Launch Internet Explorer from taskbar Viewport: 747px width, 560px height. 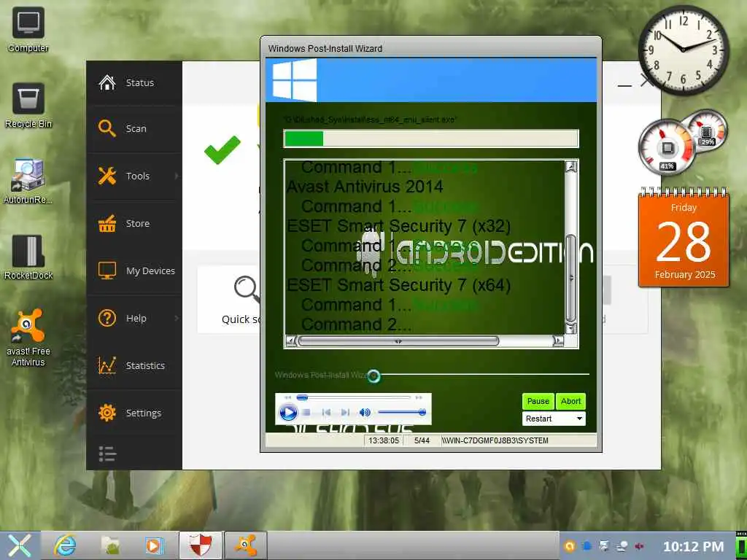point(65,545)
